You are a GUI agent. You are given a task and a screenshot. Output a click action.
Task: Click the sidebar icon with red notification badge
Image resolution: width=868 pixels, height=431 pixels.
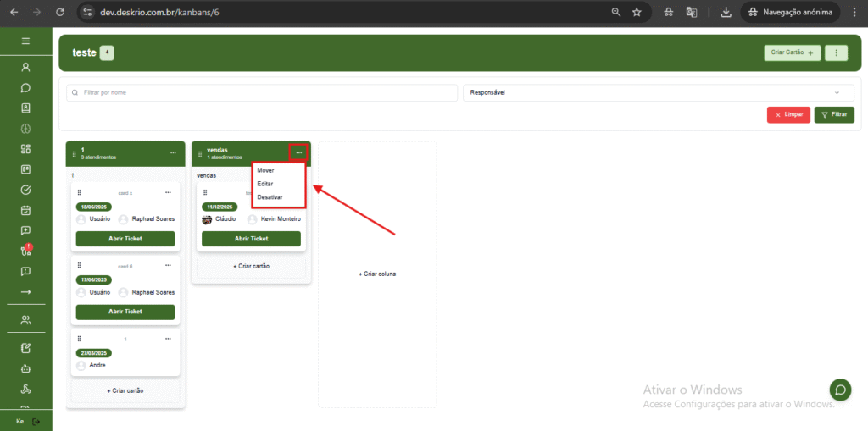[x=25, y=251]
